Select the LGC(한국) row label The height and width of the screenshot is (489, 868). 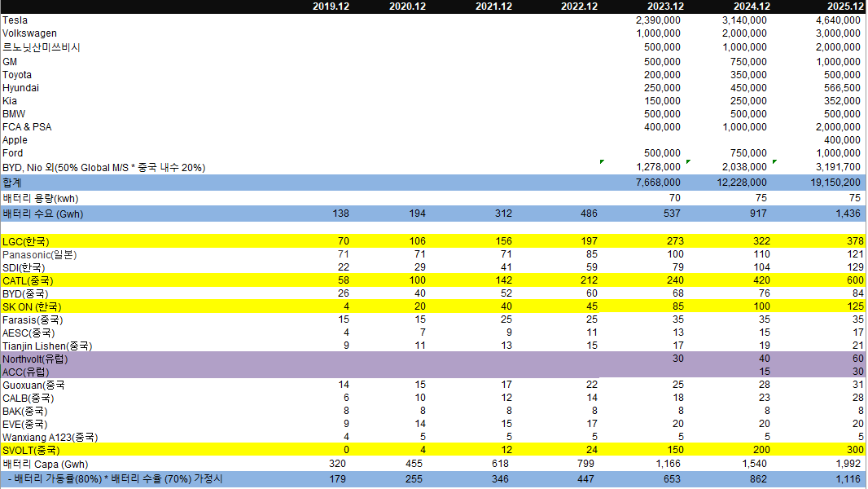pos(25,242)
